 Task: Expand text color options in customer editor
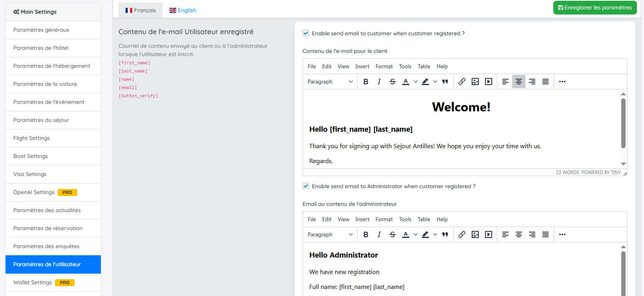tap(416, 82)
